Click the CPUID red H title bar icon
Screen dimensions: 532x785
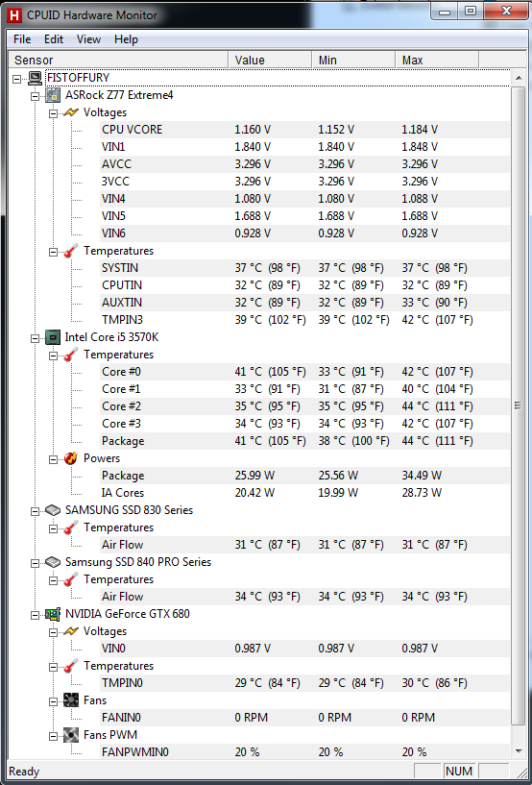[15, 14]
